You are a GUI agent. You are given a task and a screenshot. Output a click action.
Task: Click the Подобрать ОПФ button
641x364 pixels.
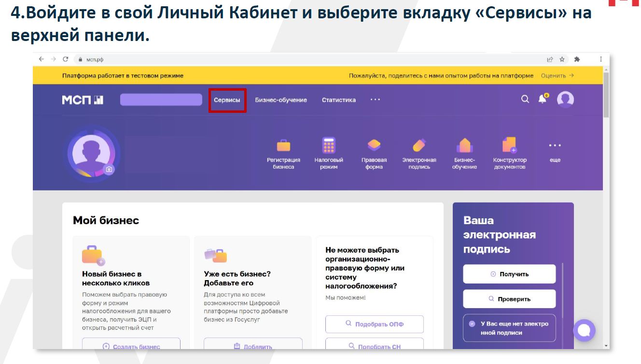click(x=375, y=324)
